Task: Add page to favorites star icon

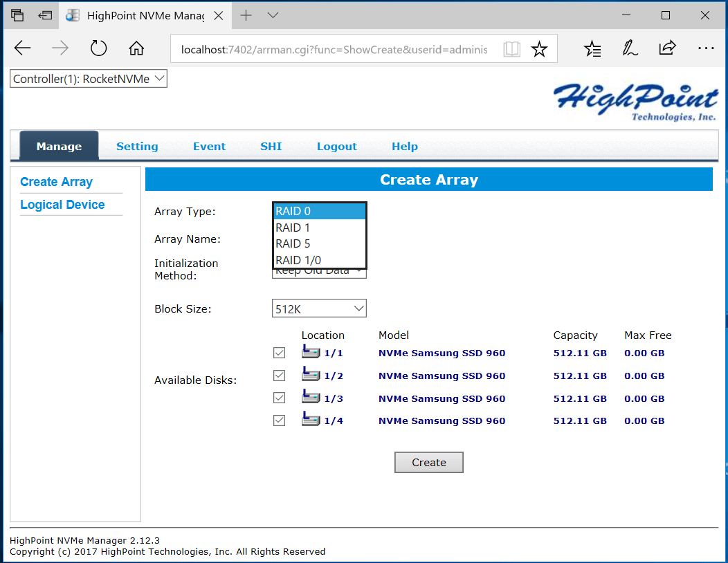Action: 539,48
